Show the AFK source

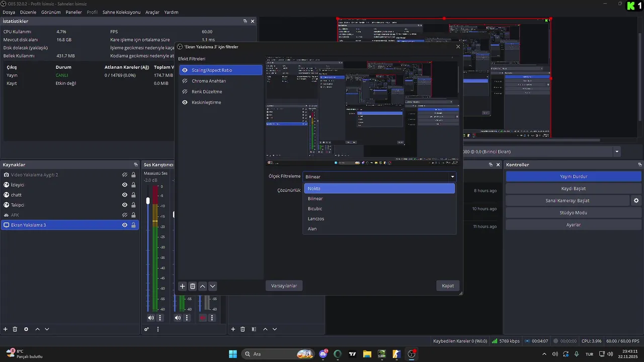(x=125, y=215)
